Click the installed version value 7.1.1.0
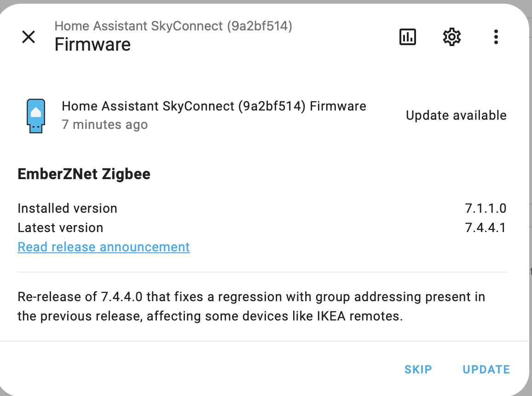 pyautogui.click(x=486, y=208)
